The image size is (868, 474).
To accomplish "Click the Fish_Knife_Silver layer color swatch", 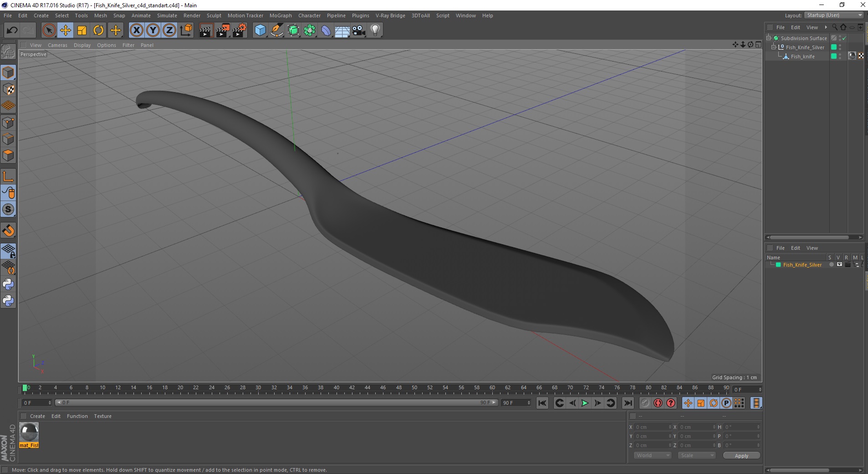I will point(778,265).
